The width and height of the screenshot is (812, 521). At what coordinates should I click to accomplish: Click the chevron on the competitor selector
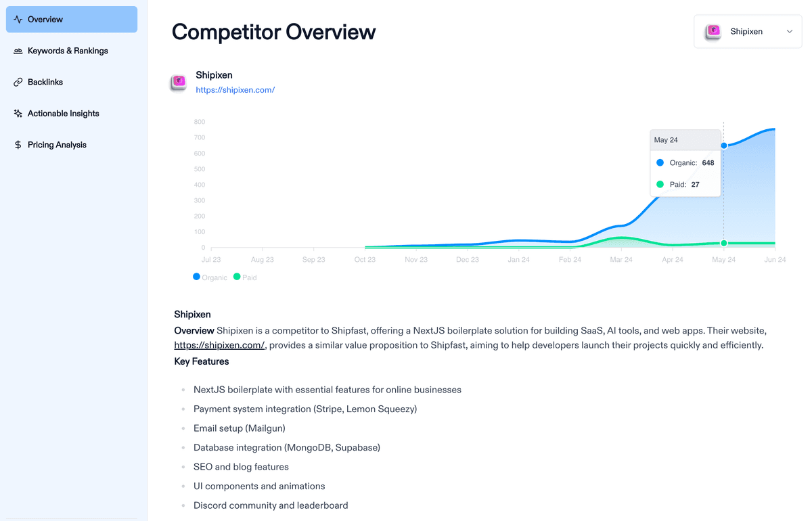pos(789,31)
